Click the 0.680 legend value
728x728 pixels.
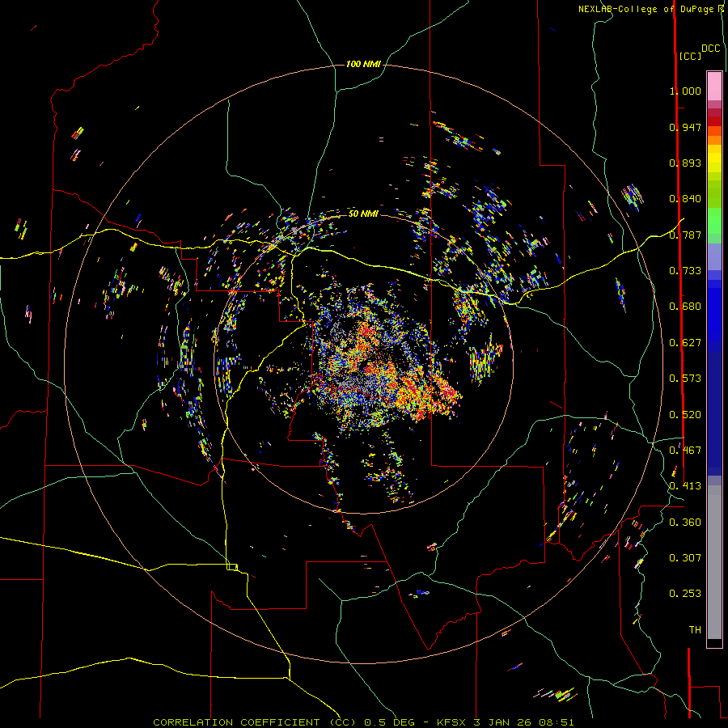click(x=685, y=307)
